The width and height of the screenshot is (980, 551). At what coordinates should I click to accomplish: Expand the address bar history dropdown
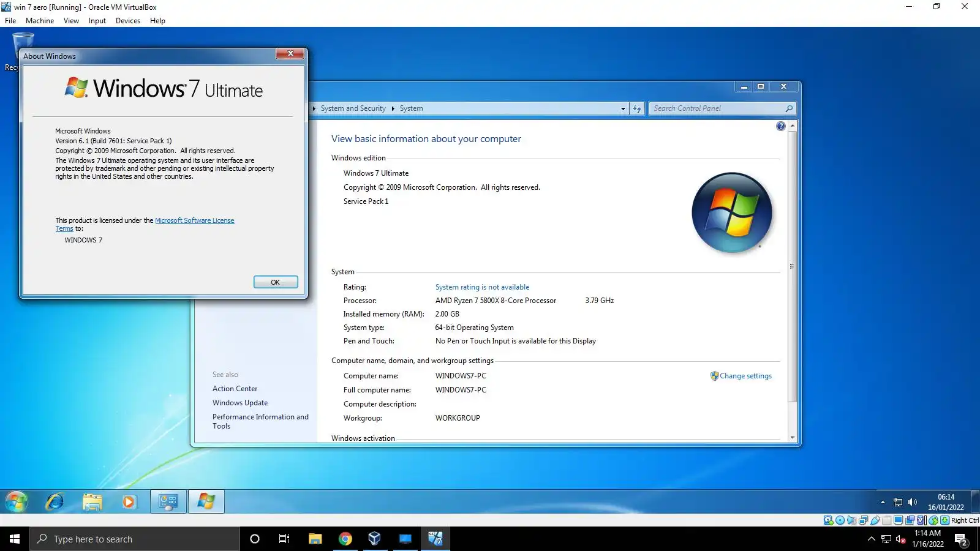[623, 108]
